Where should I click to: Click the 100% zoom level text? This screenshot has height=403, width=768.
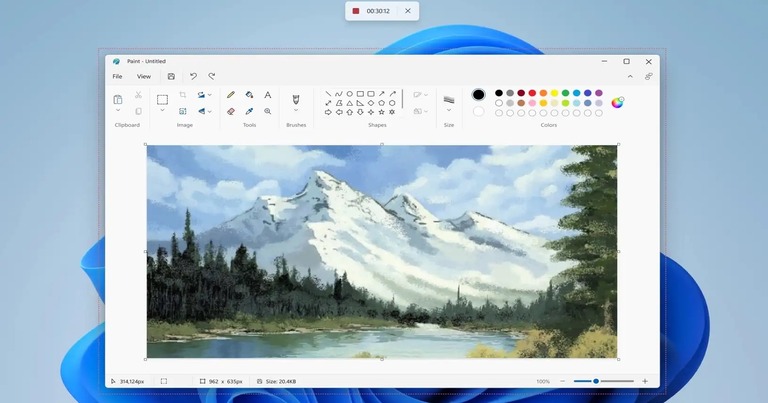[543, 381]
